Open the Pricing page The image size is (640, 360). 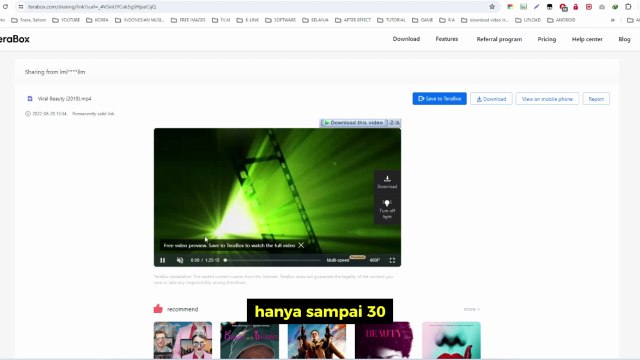547,39
